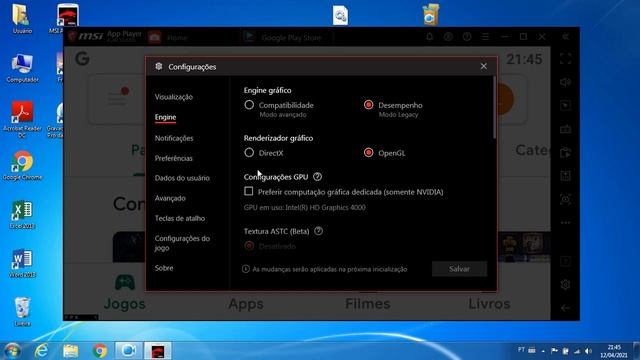Open Chrome from taskbar
The width and height of the screenshot is (640, 360).
click(99, 351)
